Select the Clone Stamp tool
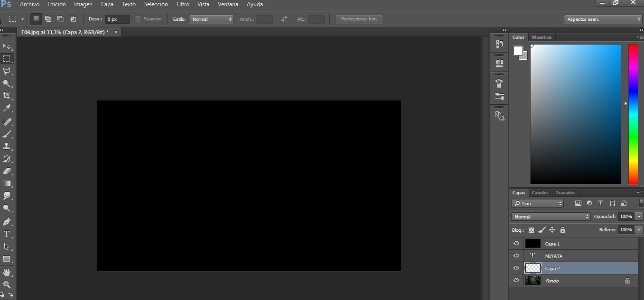644x300 pixels. click(7, 146)
